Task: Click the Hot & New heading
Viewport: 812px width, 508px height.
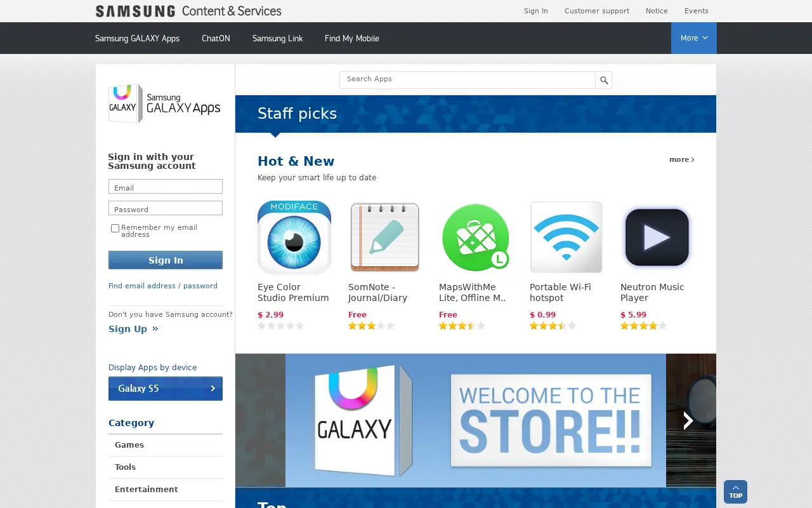Action: click(296, 161)
